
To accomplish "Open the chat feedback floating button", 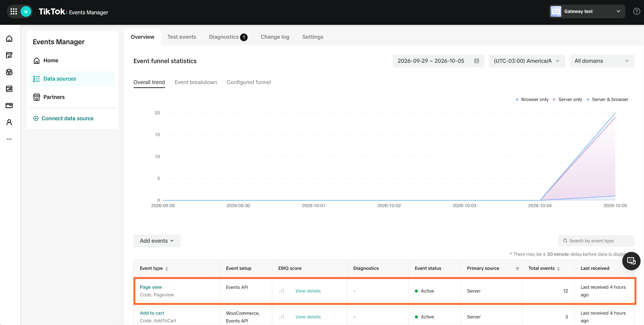I will coord(631,261).
